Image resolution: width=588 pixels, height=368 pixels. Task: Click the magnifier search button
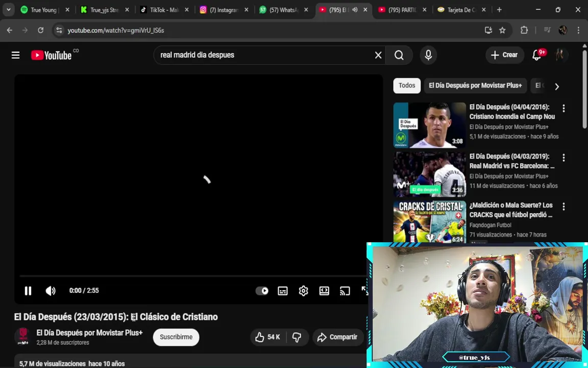coord(399,55)
